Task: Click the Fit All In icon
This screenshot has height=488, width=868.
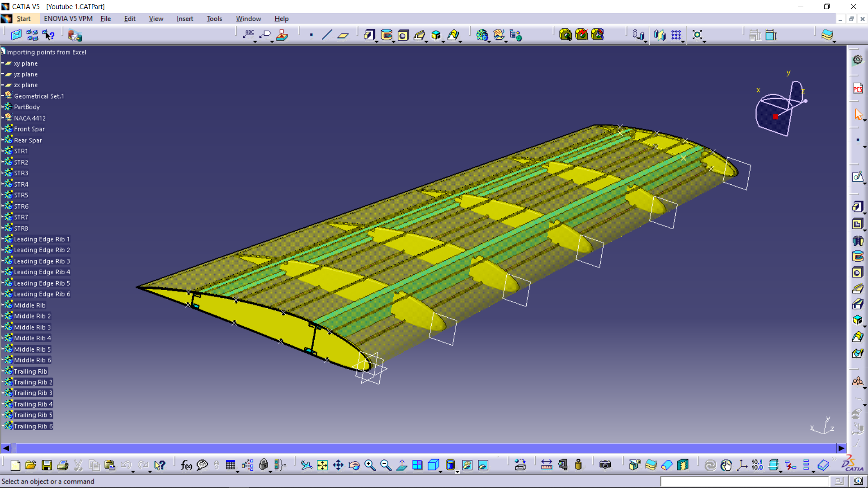Action: [x=322, y=465]
